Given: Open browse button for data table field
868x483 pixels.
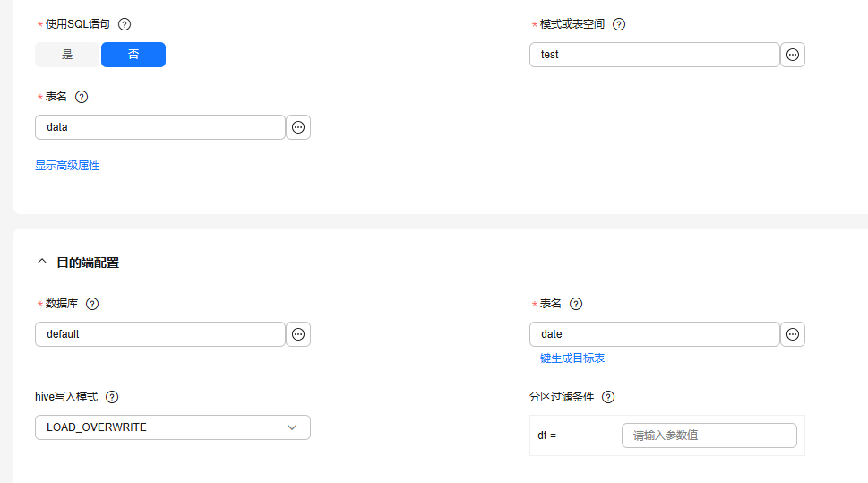Looking at the screenshot, I should click(298, 127).
